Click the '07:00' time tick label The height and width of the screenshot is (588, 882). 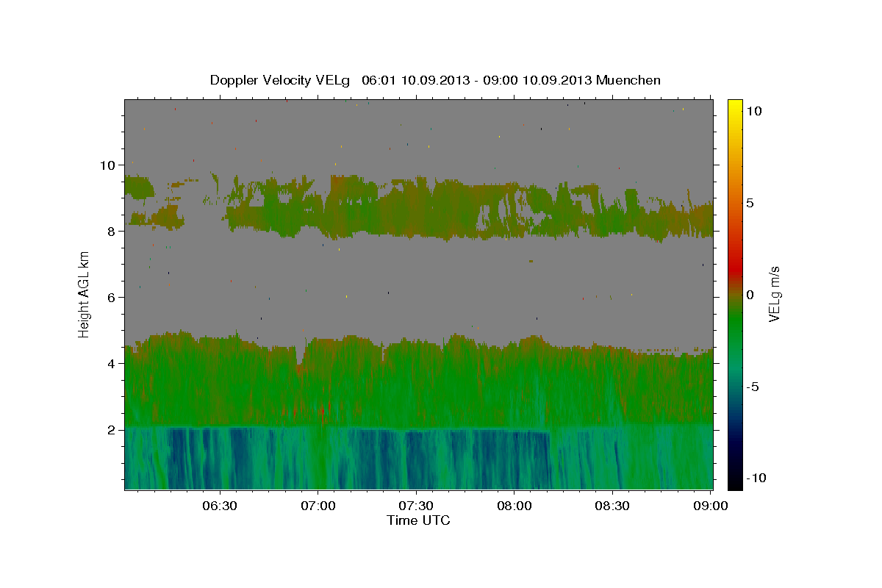pos(318,506)
